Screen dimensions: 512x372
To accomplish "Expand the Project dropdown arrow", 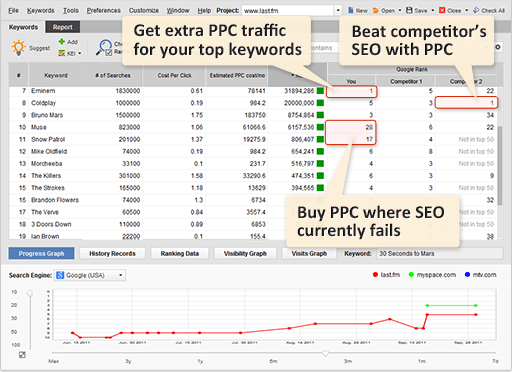I will (338, 10).
